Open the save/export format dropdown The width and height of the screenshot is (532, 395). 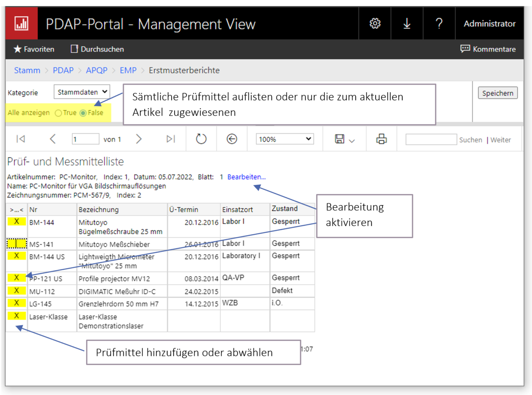(x=345, y=140)
